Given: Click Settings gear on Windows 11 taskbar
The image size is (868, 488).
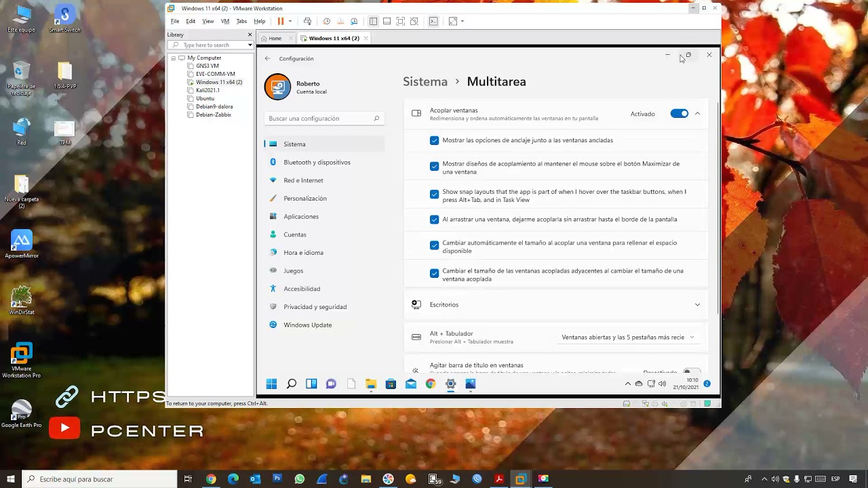Looking at the screenshot, I should point(450,384).
